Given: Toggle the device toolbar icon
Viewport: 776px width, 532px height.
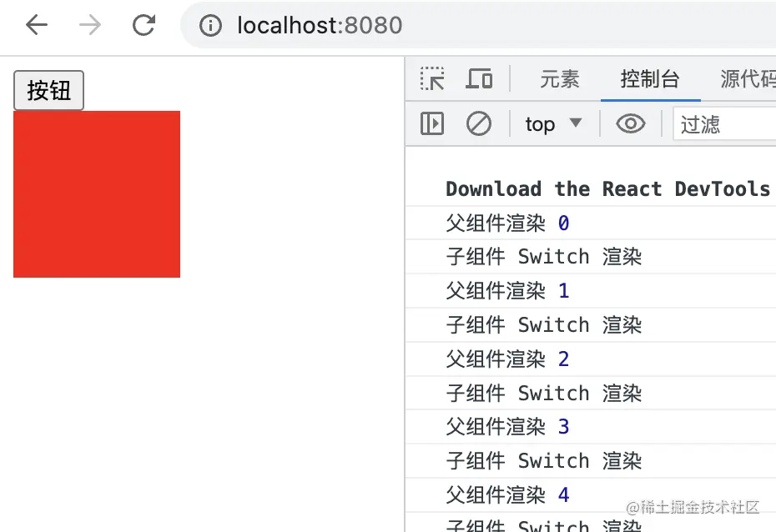Looking at the screenshot, I should (479, 78).
